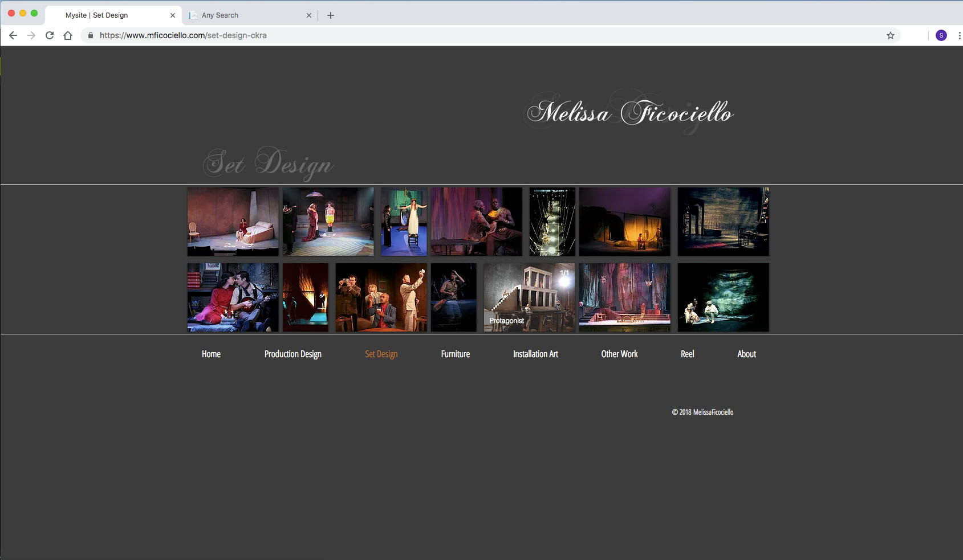Click the yellow minimize window button
The width and height of the screenshot is (963, 560).
pyautogui.click(x=23, y=13)
